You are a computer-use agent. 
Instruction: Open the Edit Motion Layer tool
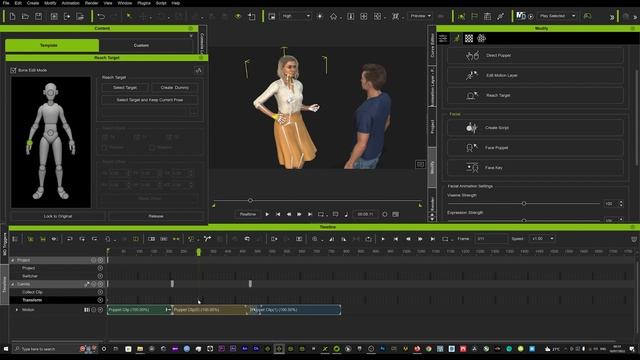(x=535, y=75)
